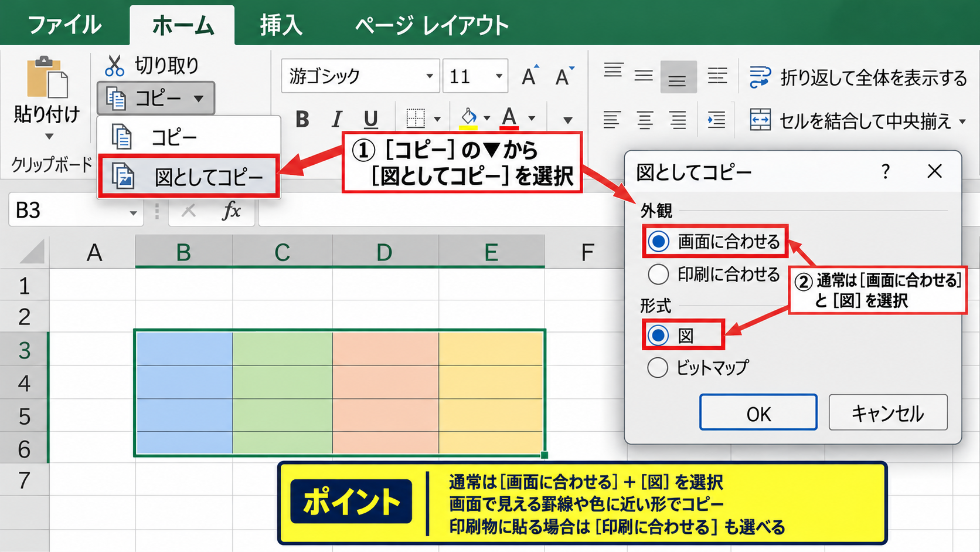Viewport: 980px width, 552px height.
Task: Expand the borders dropdown arrow
Action: pos(437,119)
